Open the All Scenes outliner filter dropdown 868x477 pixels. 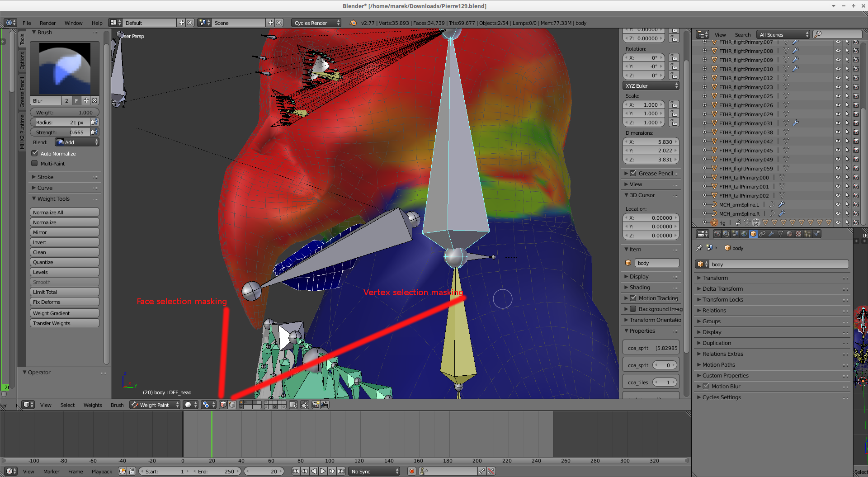(783, 34)
